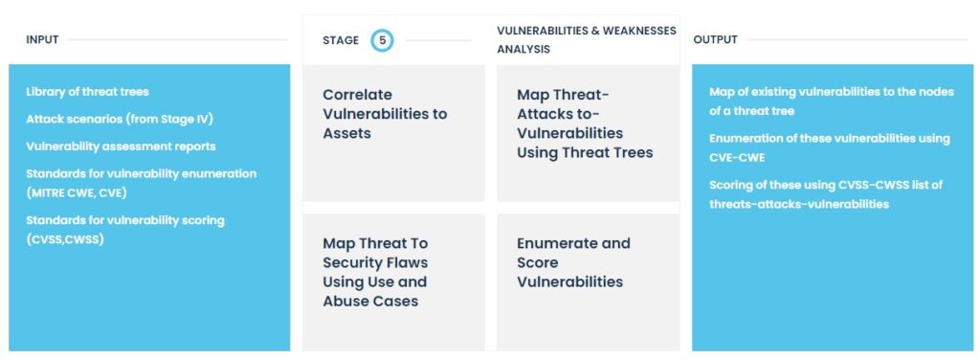Select the Enumerate and Score Vulnerabilities card

(589, 281)
